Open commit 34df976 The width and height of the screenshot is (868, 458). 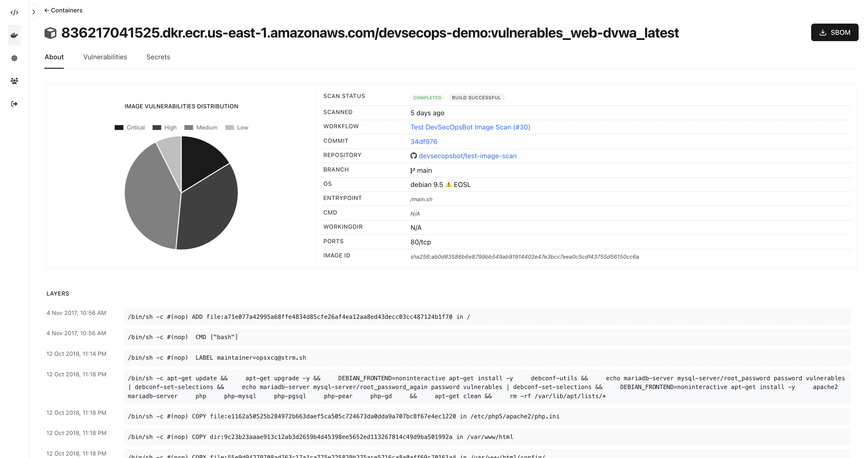(x=423, y=142)
